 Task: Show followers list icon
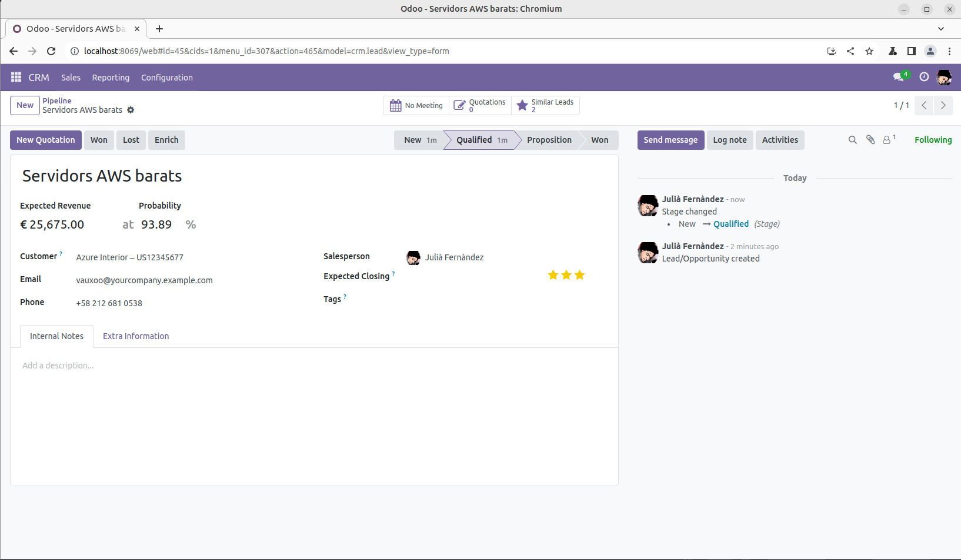click(x=887, y=140)
